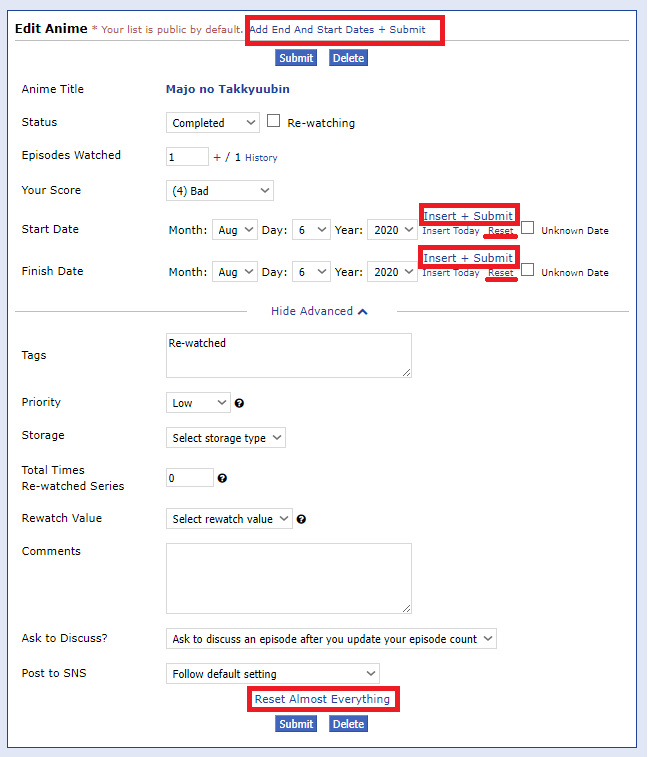Click the top Submit button
The height and width of the screenshot is (757, 650).
pyautogui.click(x=295, y=58)
